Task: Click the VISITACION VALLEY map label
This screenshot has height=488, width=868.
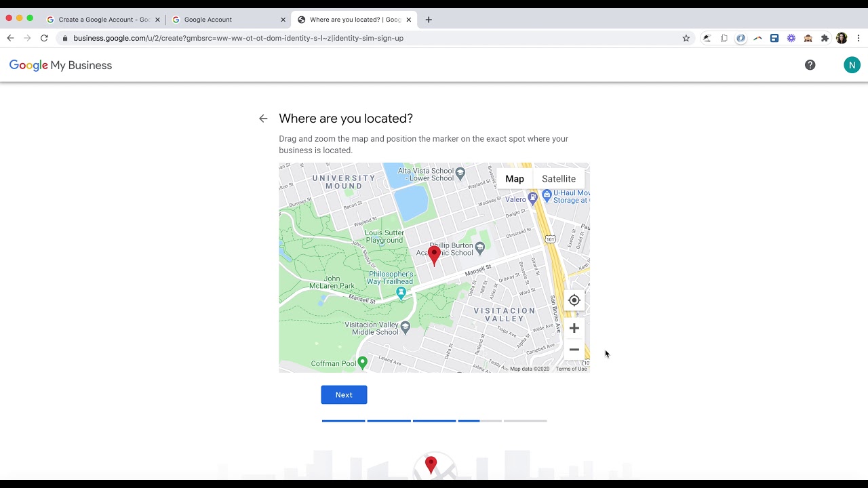Action: (x=505, y=314)
